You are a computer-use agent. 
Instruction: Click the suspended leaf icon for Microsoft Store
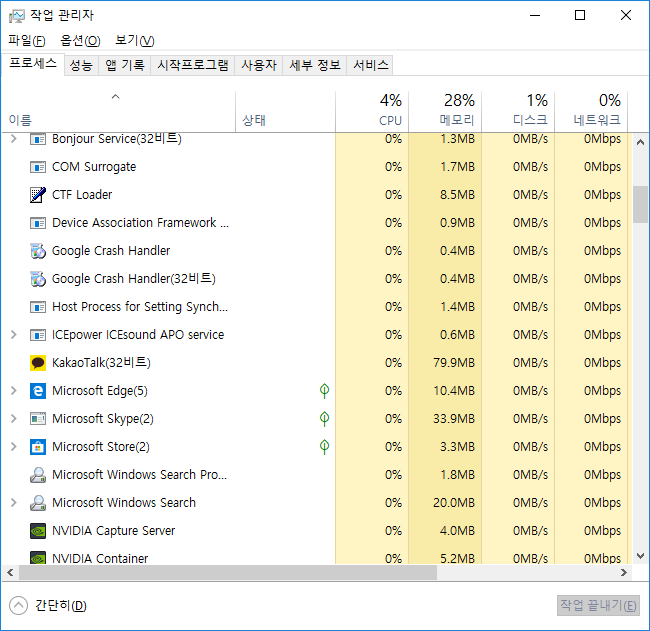pyautogui.click(x=324, y=447)
